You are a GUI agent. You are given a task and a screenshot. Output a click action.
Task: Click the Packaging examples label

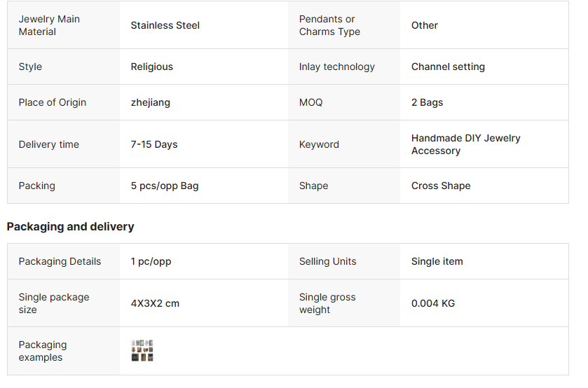click(43, 351)
